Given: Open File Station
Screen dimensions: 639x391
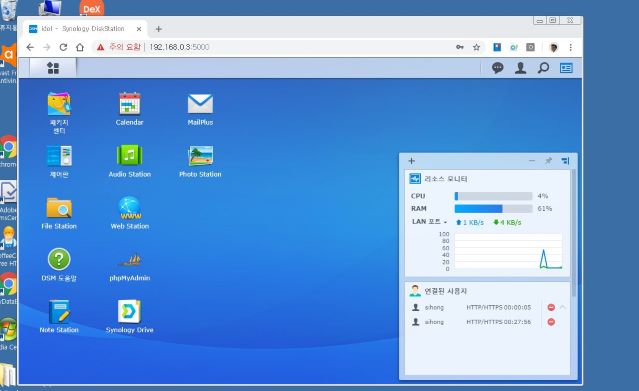Looking at the screenshot, I should (x=59, y=213).
